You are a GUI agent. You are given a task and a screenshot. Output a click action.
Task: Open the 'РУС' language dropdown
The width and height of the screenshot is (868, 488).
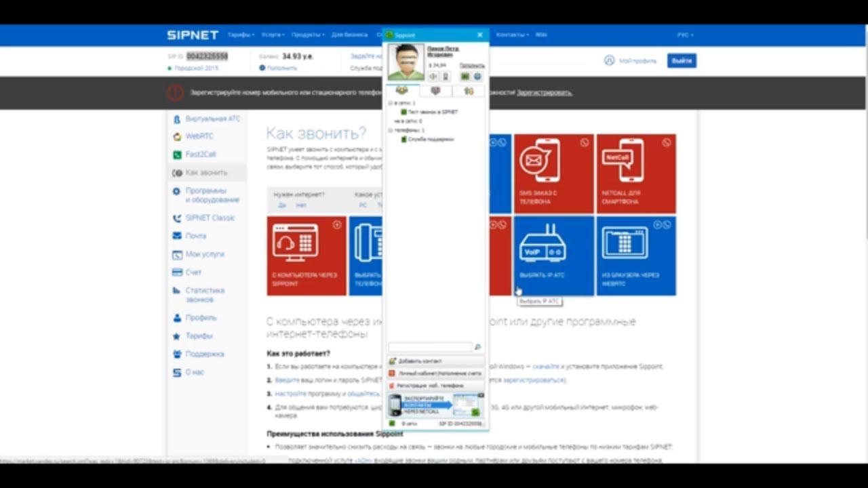(685, 35)
